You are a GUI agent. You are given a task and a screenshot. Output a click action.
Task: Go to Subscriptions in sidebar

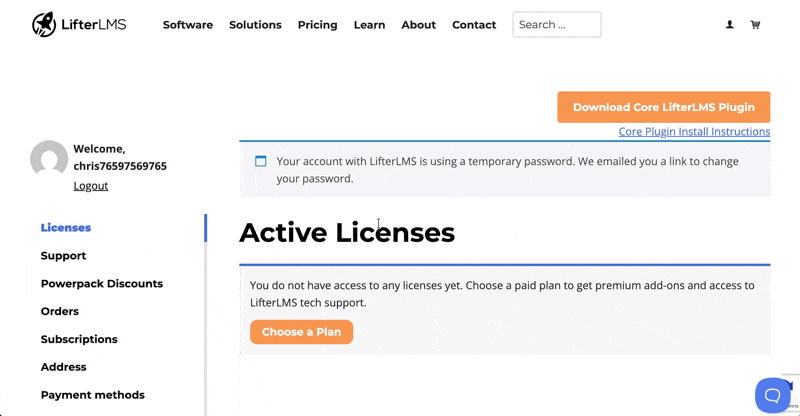[x=79, y=340]
